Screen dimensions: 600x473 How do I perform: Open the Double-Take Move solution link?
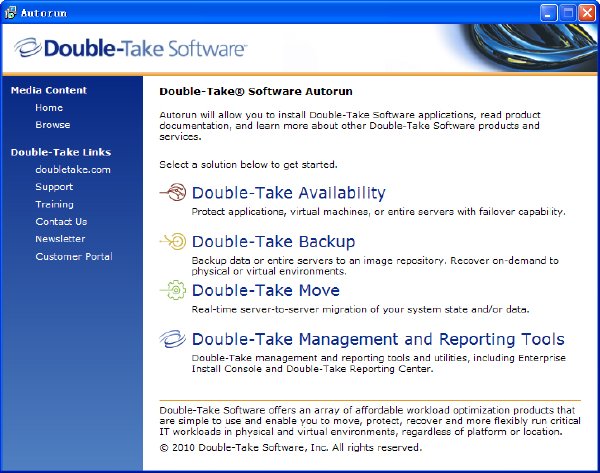click(266, 290)
